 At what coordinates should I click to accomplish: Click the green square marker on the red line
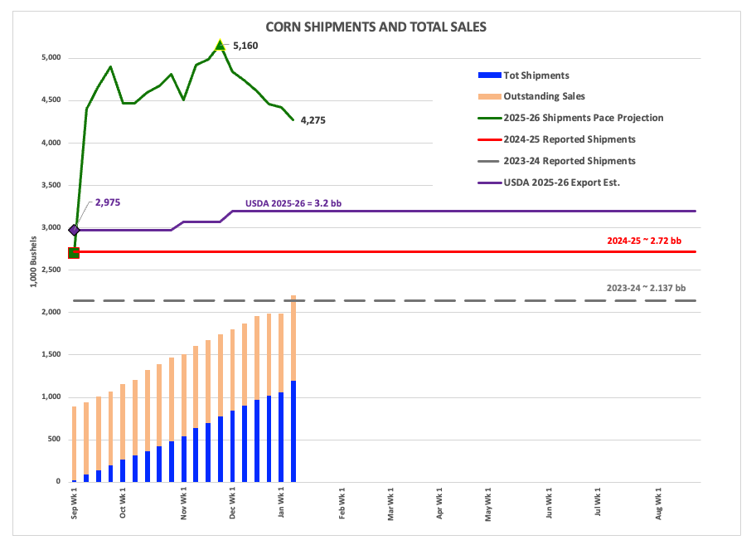pyautogui.click(x=74, y=252)
